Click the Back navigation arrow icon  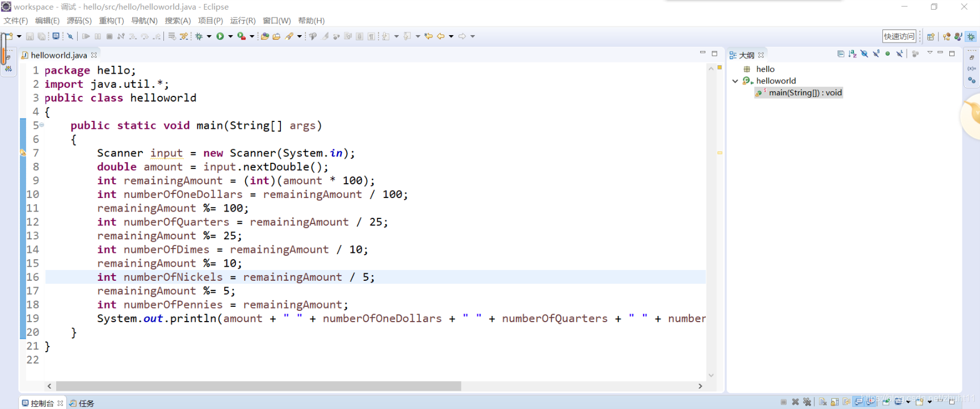coord(441,36)
